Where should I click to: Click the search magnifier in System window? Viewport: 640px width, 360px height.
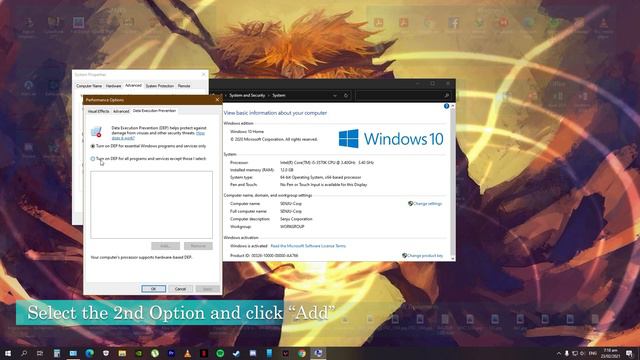click(x=447, y=96)
